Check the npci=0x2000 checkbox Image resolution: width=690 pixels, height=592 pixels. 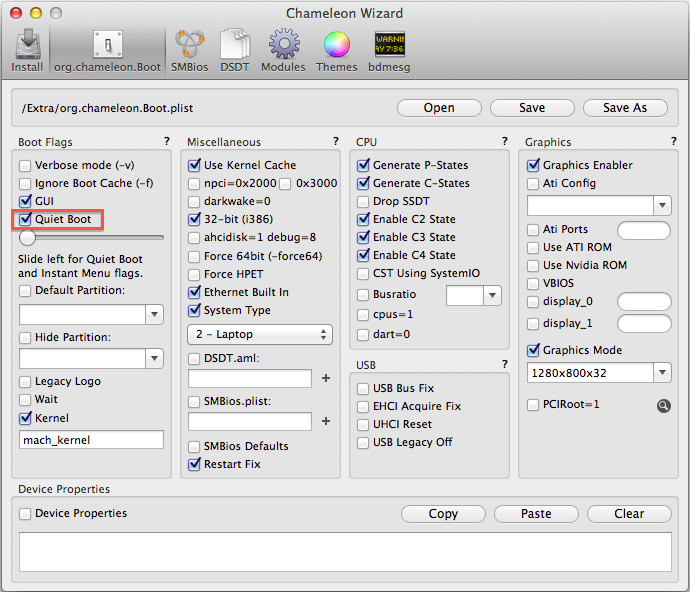(x=194, y=184)
